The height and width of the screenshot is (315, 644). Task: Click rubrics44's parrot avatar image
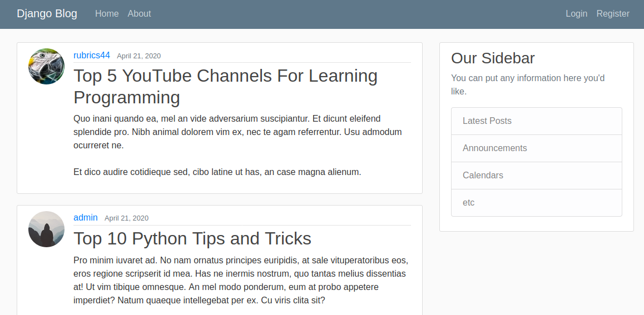click(x=46, y=67)
